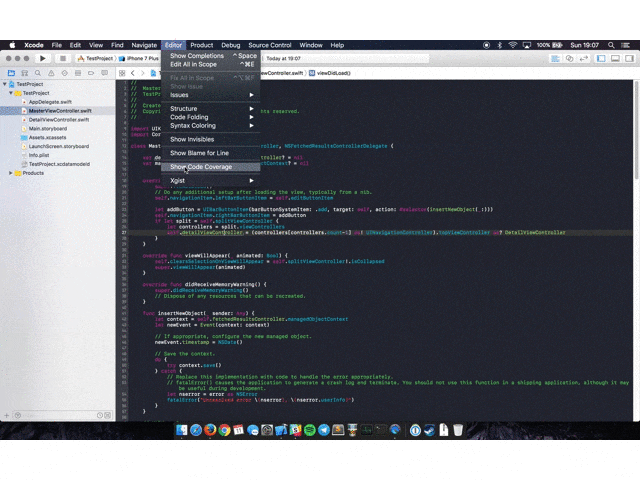640x480 pixels.
Task: Open the Project navigator (folder icon)
Action: click(11, 73)
